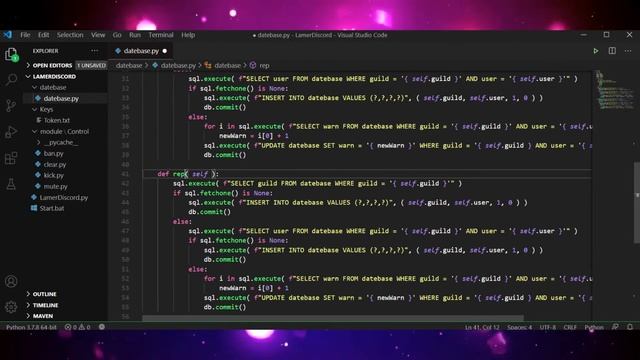Collapse the datebase folder in explorer
The image size is (640, 360).
65,87
